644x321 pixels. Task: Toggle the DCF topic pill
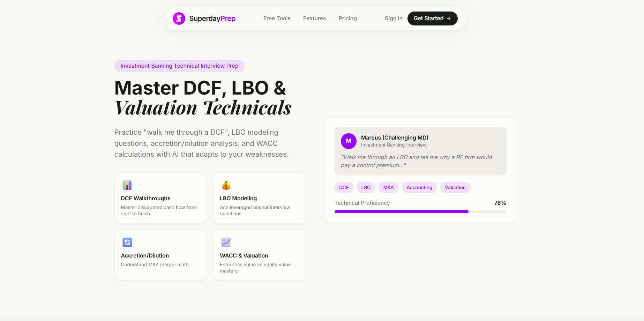pos(344,187)
